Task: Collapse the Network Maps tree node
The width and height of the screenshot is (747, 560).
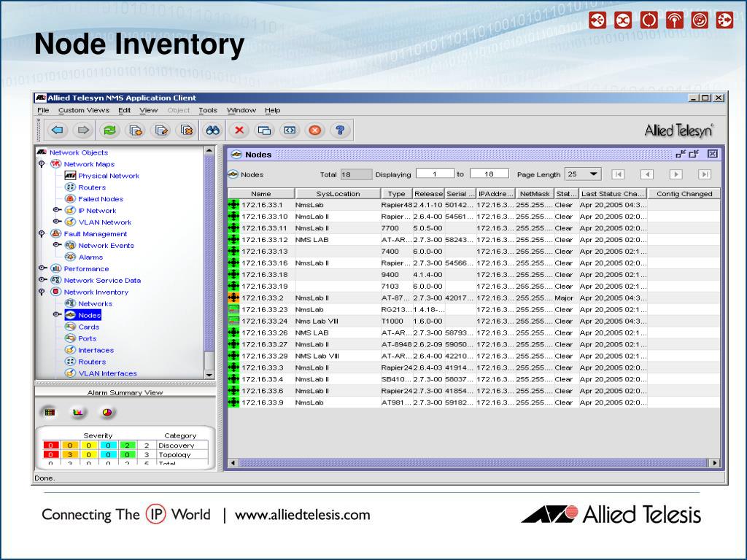Action: pyautogui.click(x=42, y=164)
